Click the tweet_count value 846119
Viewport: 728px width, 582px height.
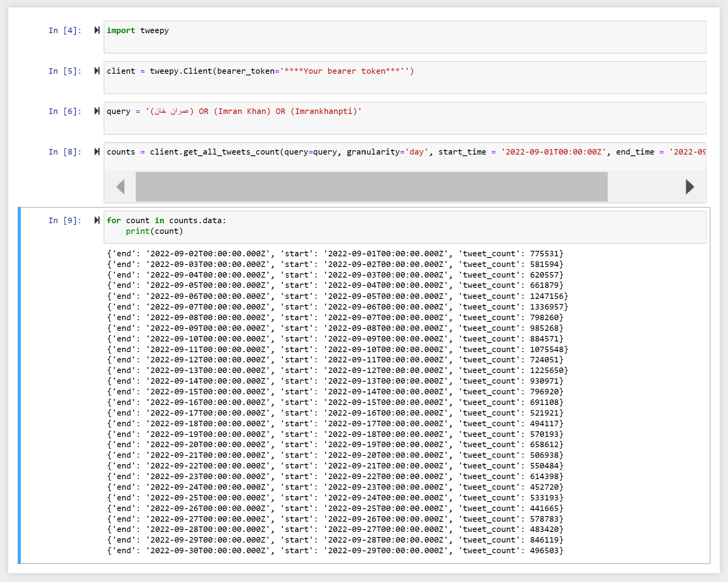544,540
